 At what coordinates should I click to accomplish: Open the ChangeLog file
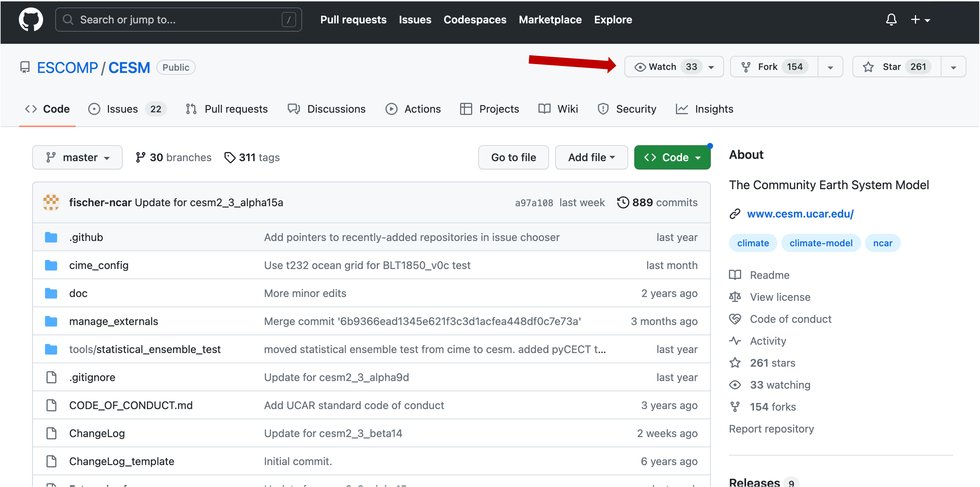(97, 433)
